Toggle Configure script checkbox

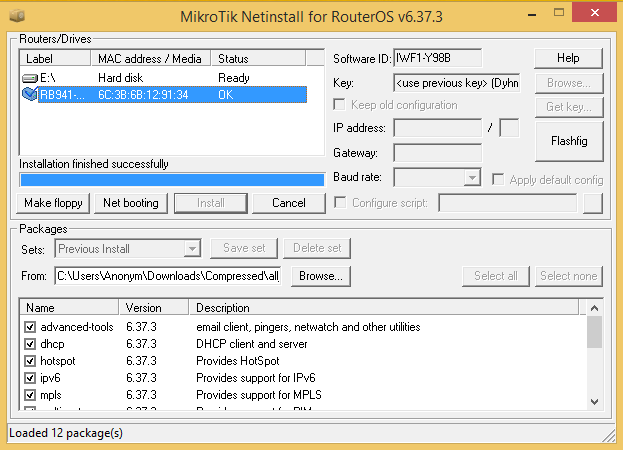coord(340,203)
